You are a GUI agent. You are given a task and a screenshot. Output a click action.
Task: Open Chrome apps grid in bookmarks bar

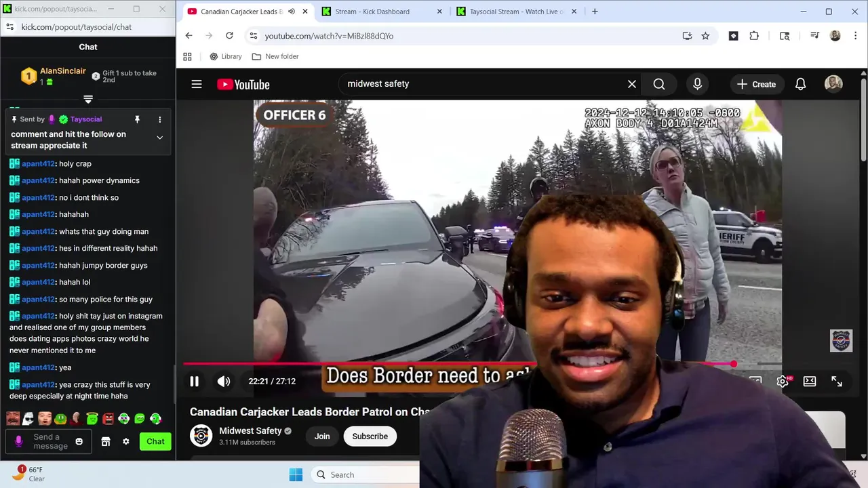[188, 56]
